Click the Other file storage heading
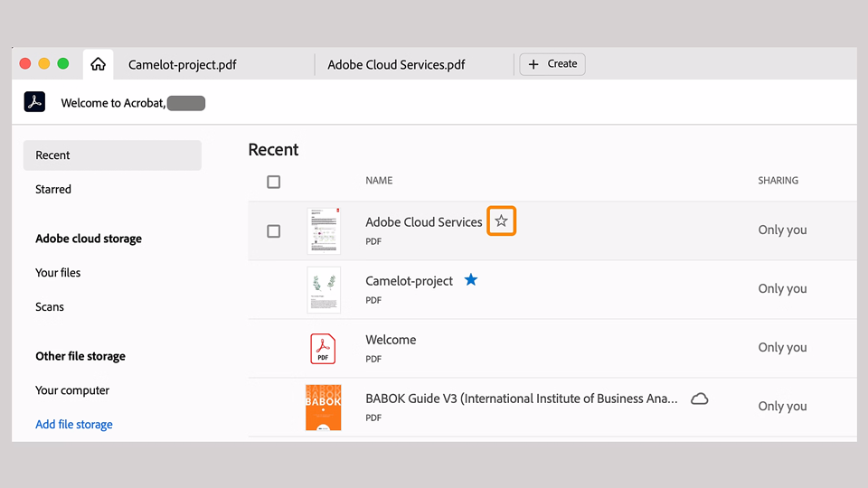Viewport: 868px width, 488px height. pos(80,356)
